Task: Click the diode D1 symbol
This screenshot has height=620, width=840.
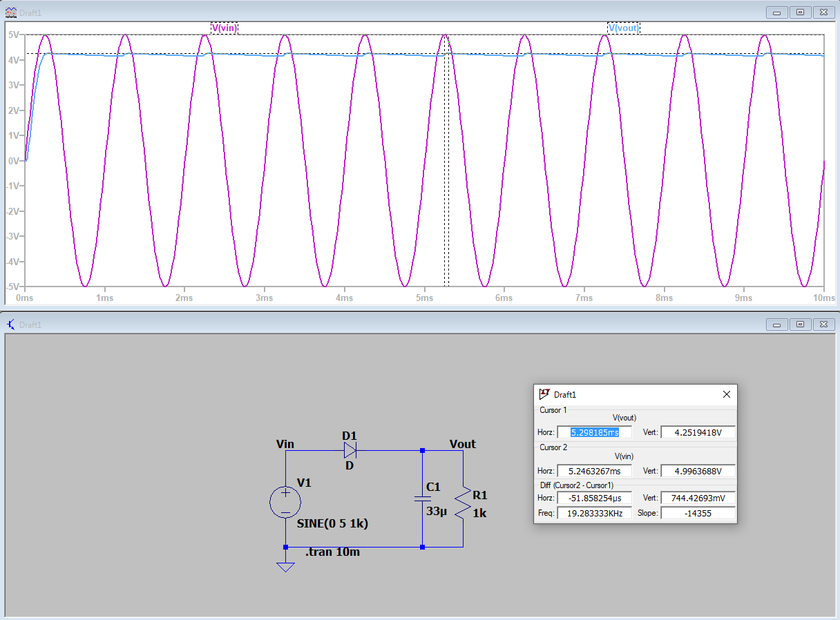Action: pos(350,451)
